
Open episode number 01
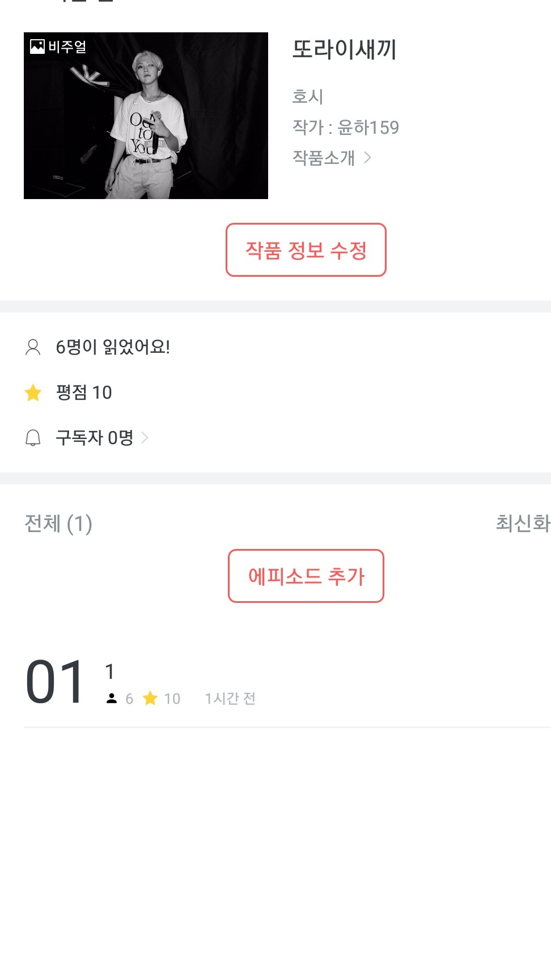[55, 682]
